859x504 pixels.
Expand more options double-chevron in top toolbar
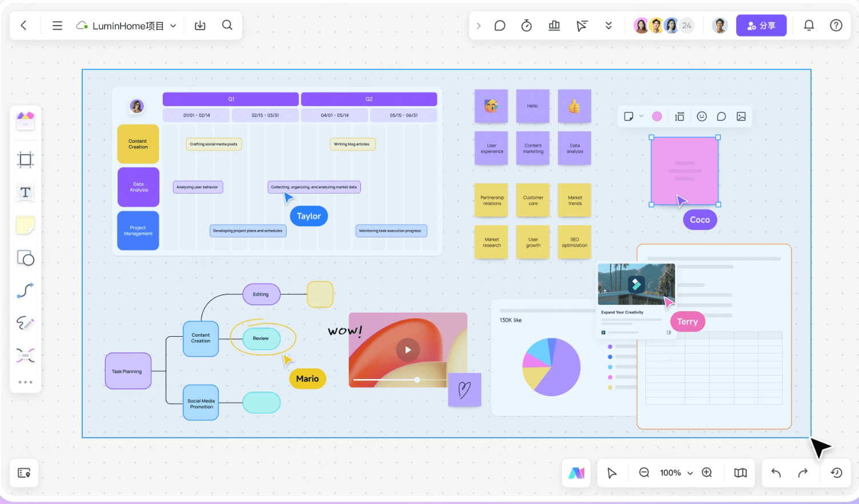tap(608, 26)
